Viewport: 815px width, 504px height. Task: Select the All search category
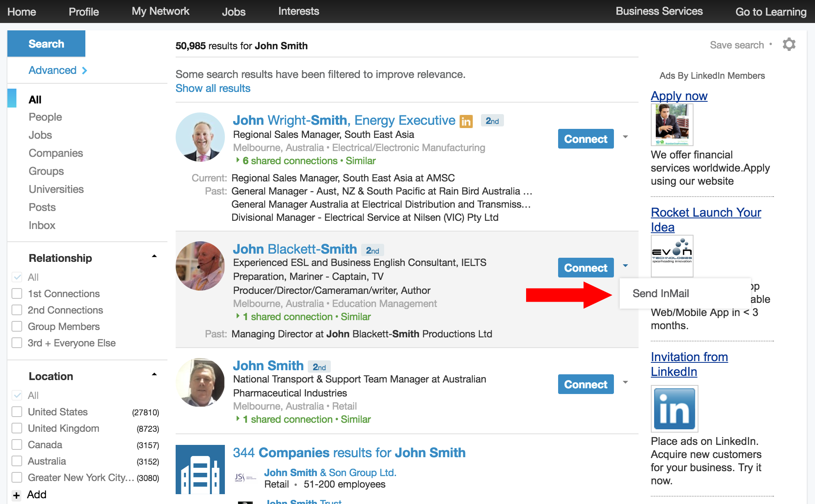click(x=35, y=100)
